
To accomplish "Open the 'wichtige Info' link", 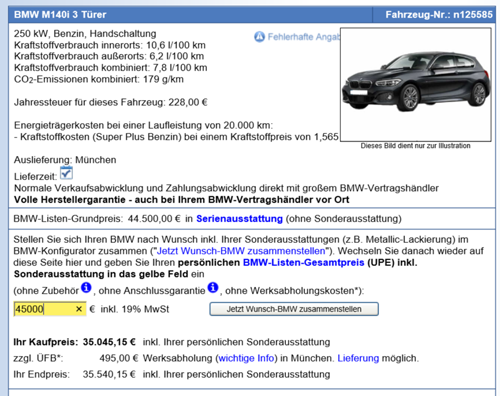I will click(x=246, y=358).
